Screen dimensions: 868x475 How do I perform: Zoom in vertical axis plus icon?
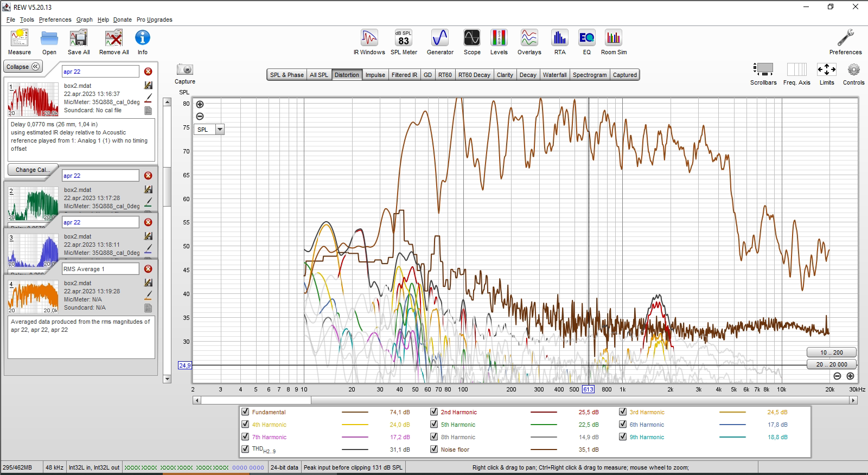pyautogui.click(x=200, y=104)
